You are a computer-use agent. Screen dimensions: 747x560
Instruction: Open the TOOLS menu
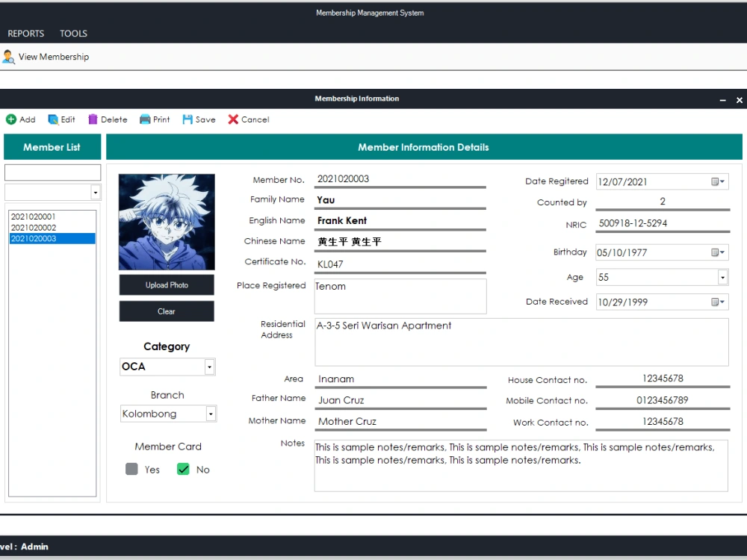[73, 34]
